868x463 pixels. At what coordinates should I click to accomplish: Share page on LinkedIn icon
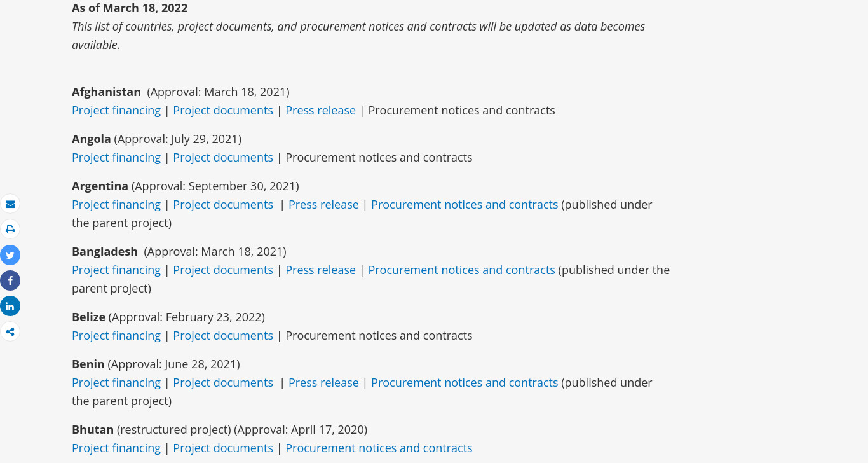coord(10,306)
